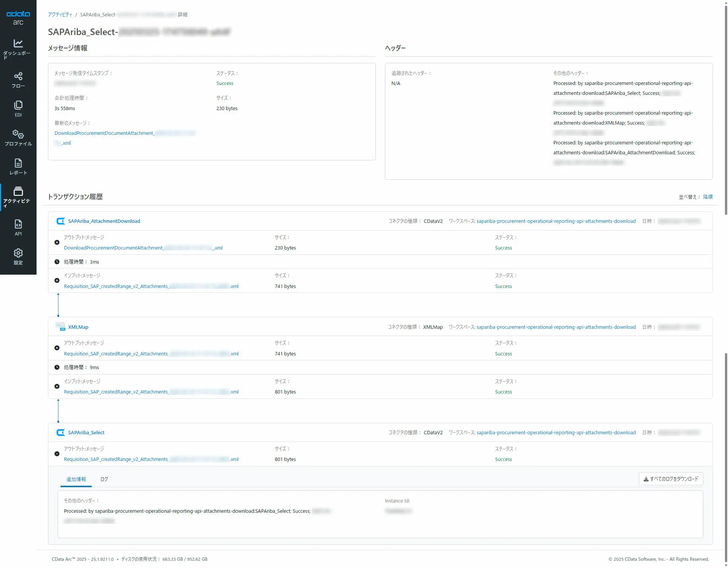728x568 pixels.
Task: Open SAPAriba_AttachmentDownload input Requisition xml file
Action: pos(151,286)
